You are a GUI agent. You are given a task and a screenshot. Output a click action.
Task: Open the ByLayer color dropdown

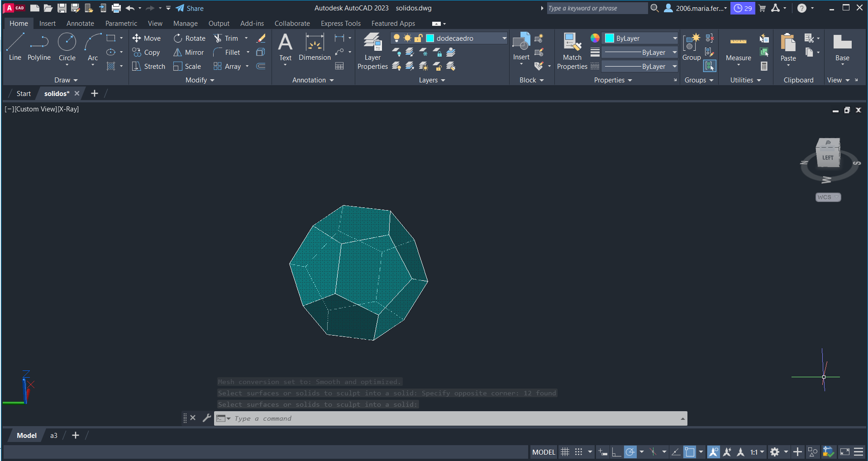tap(674, 38)
